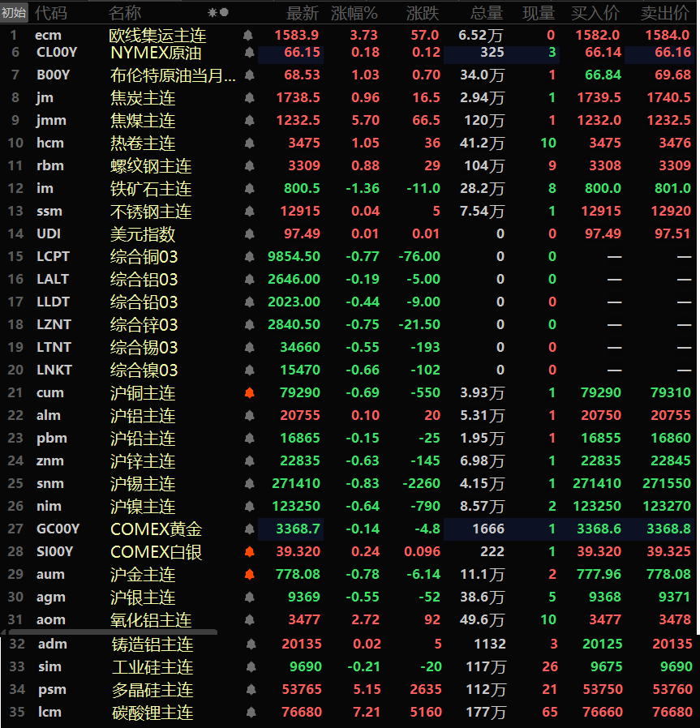The height and width of the screenshot is (728, 700).
Task: Toggle the alert bell for 多晶硅主连
Action: click(251, 690)
